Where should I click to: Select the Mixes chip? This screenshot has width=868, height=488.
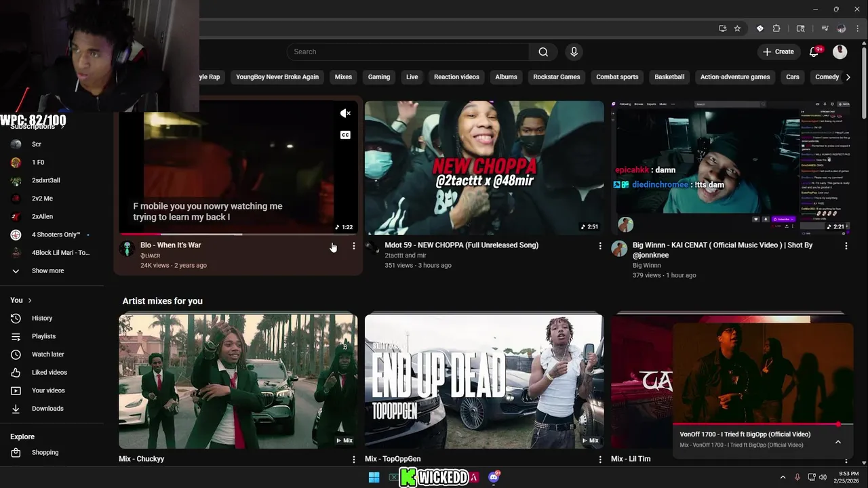[x=343, y=77]
